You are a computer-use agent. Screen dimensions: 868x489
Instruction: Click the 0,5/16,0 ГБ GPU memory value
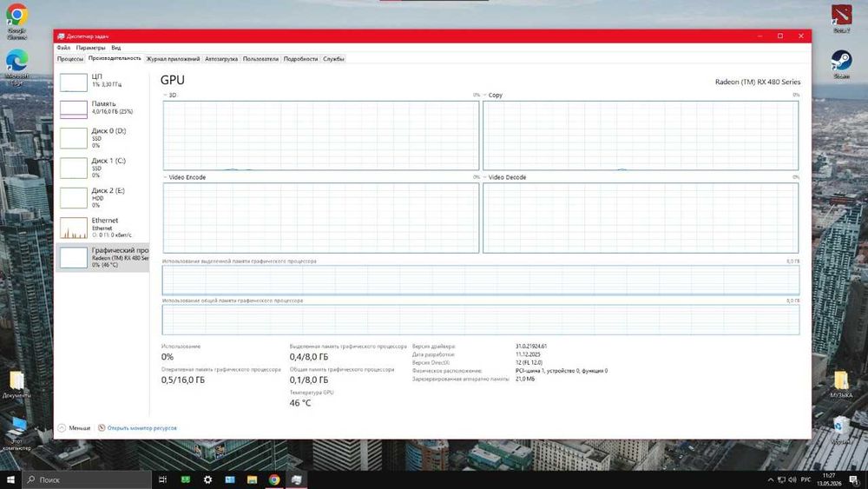click(x=182, y=380)
